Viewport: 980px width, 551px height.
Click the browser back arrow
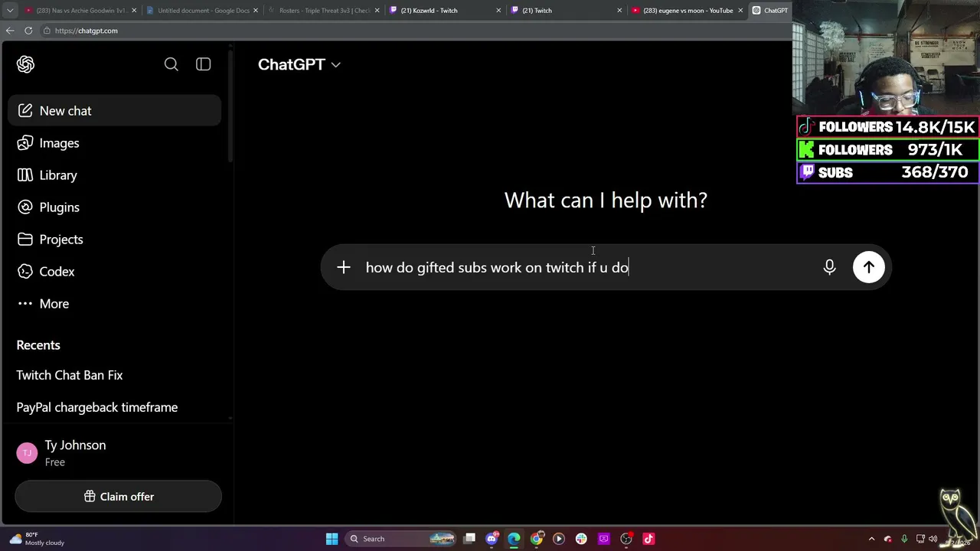[10, 31]
